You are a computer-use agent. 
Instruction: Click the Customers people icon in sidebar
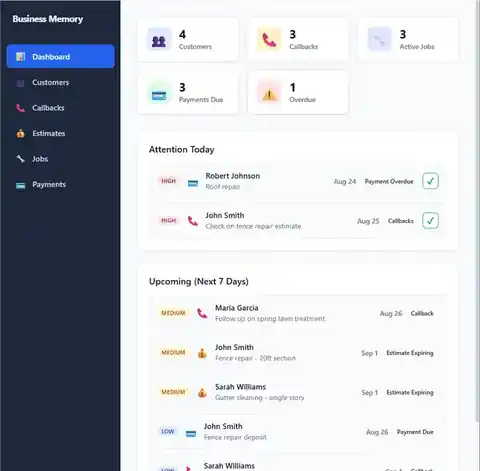tap(21, 83)
